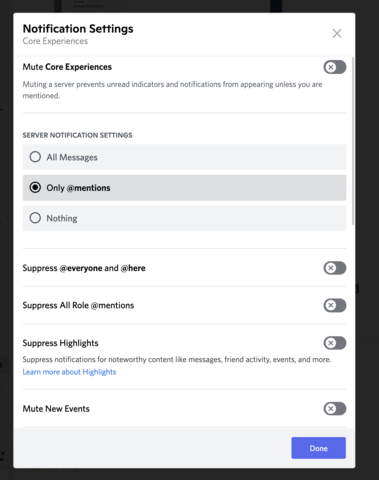Open Learn more about Highlights link
The height and width of the screenshot is (480, 379).
click(x=69, y=372)
